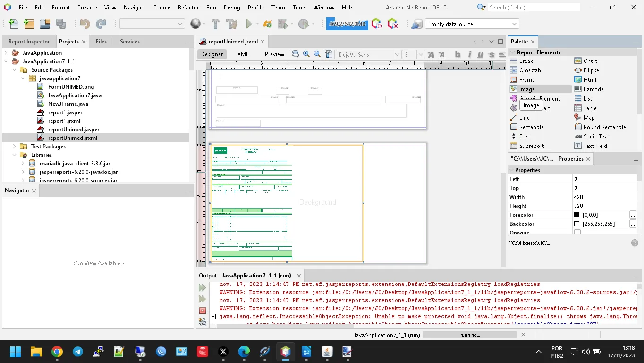Image resolution: width=644 pixels, height=363 pixels.
Task: Open the Forecolor editor ellipsis button
Action: tap(633, 215)
